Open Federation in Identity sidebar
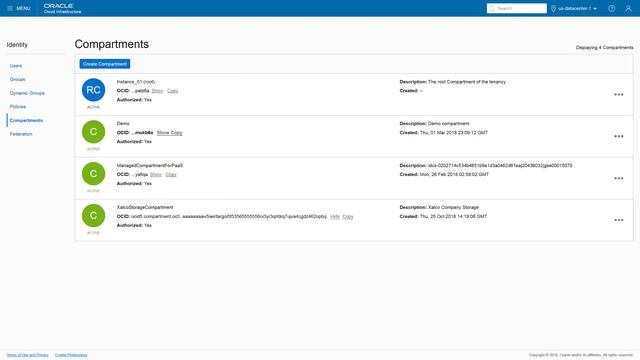 [21, 134]
